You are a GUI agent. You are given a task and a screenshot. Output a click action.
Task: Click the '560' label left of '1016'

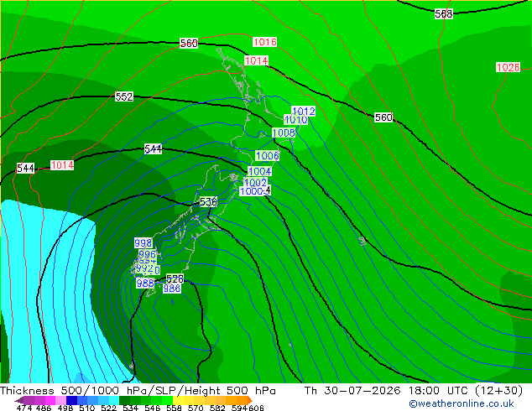click(x=189, y=44)
